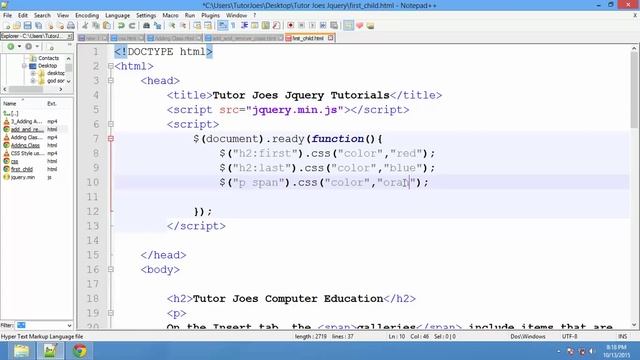Click the Print toolbar icon

pyautogui.click(x=71, y=26)
